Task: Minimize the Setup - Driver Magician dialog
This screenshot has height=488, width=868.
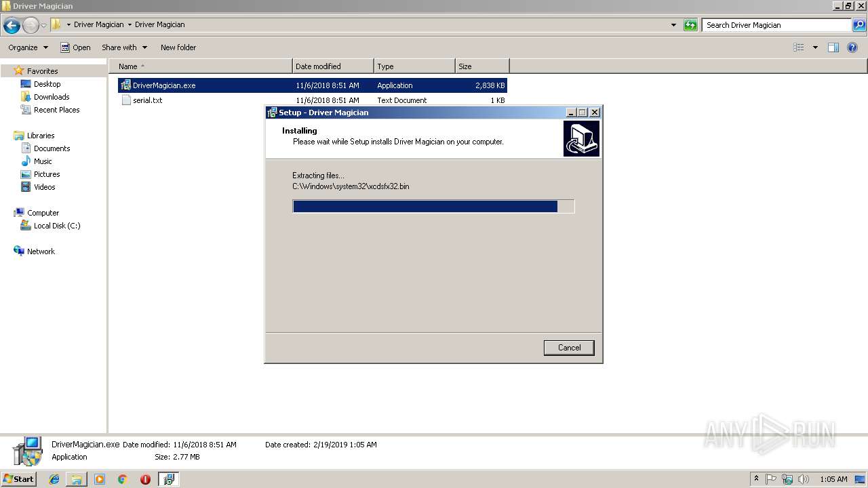Action: point(571,113)
